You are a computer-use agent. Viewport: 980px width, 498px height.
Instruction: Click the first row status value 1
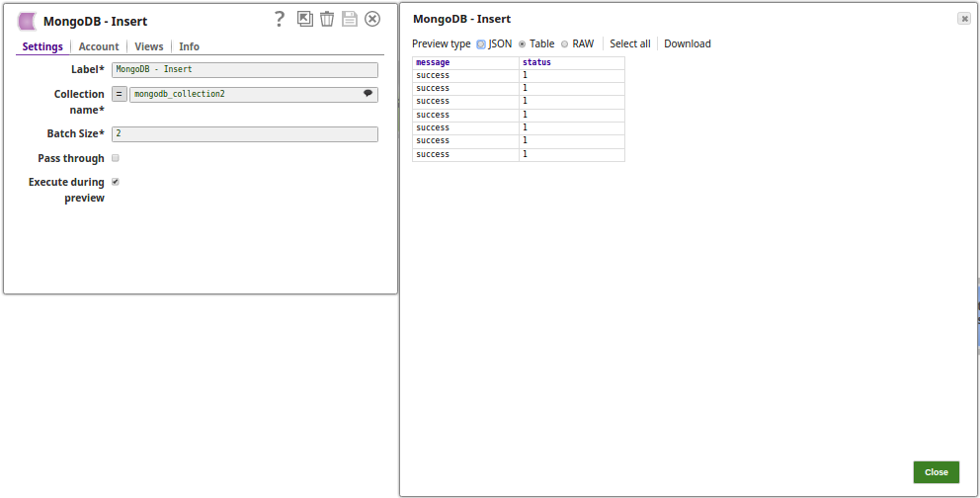point(572,76)
